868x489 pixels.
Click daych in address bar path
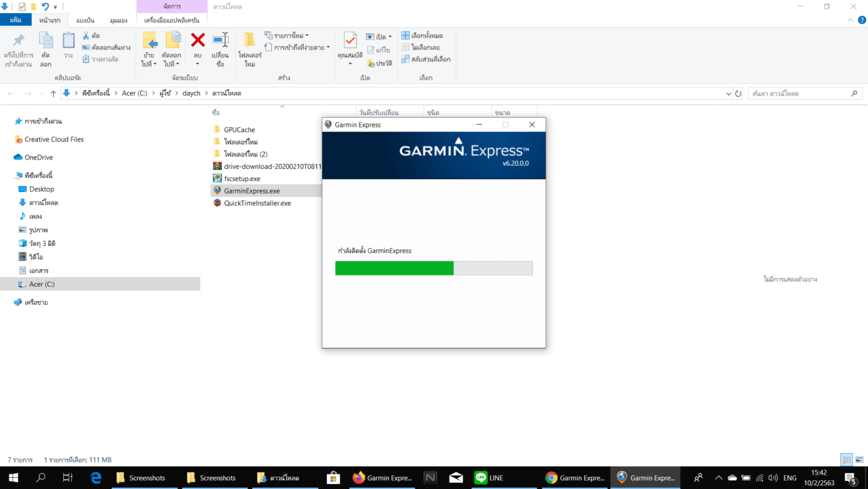coord(192,94)
